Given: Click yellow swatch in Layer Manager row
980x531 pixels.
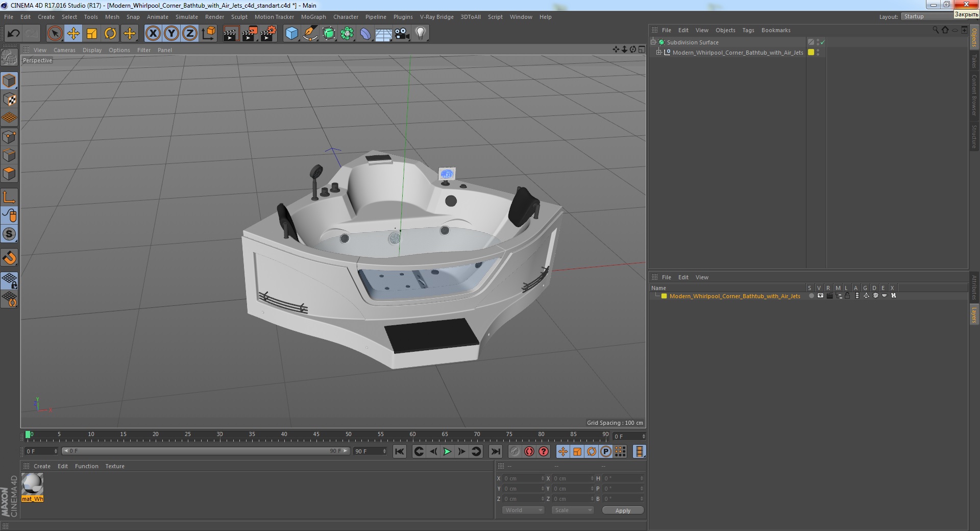Looking at the screenshot, I should click(x=664, y=296).
